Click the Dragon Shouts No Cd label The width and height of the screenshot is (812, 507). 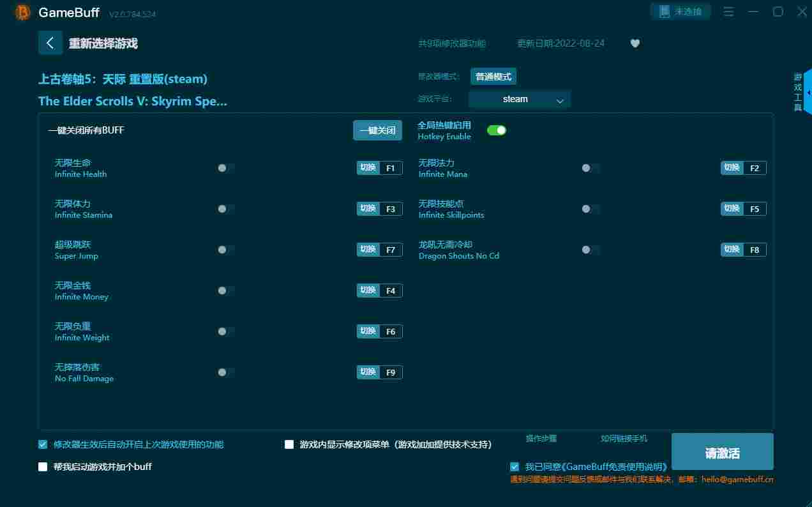click(459, 256)
